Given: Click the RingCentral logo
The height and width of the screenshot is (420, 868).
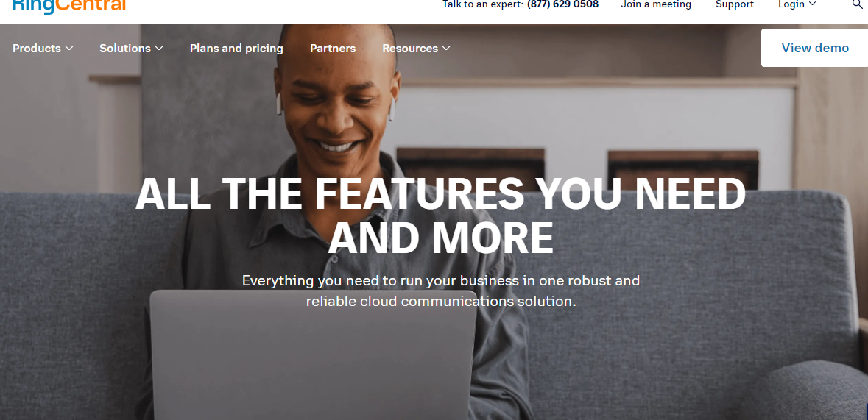Looking at the screenshot, I should point(69,6).
